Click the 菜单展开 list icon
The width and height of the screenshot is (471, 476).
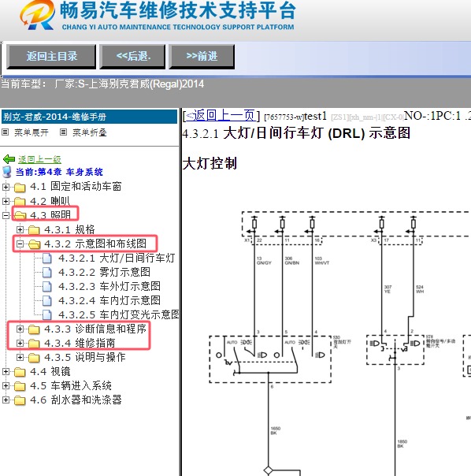pyautogui.click(x=6, y=132)
